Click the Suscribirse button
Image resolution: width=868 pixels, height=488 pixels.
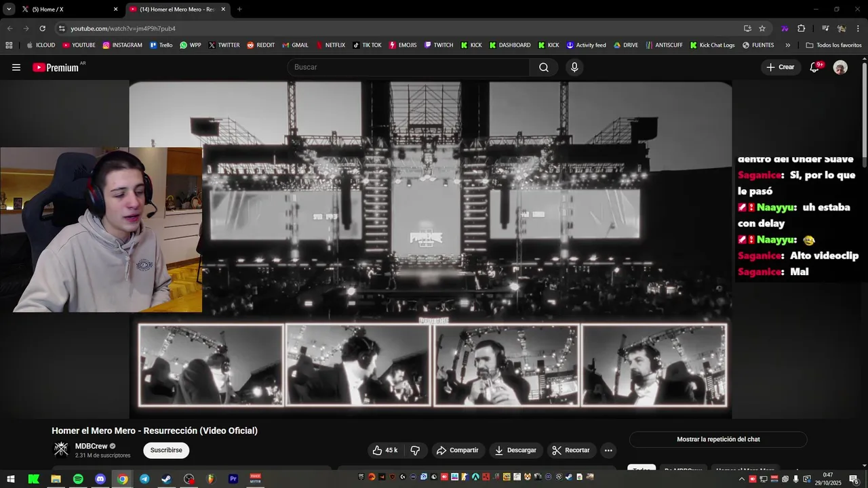(x=166, y=450)
